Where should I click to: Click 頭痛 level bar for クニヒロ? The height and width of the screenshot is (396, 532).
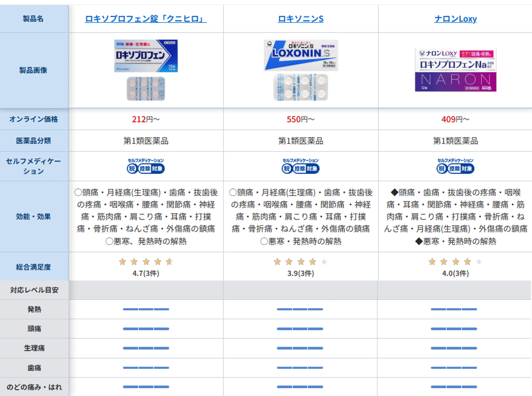(x=146, y=329)
